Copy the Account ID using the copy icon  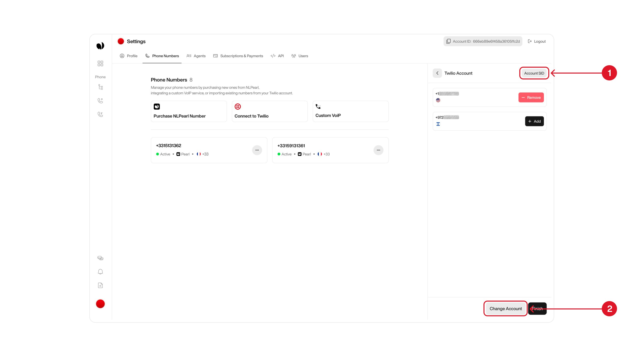(x=448, y=41)
